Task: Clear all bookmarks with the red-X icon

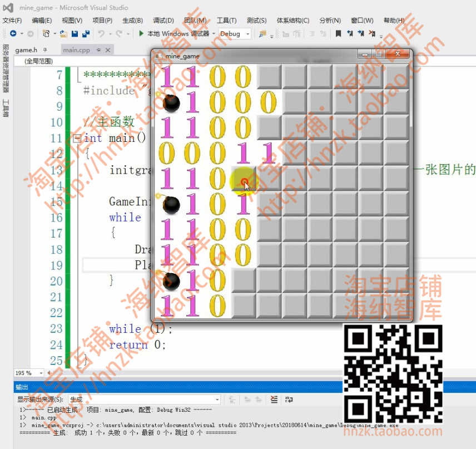Action: [372, 33]
